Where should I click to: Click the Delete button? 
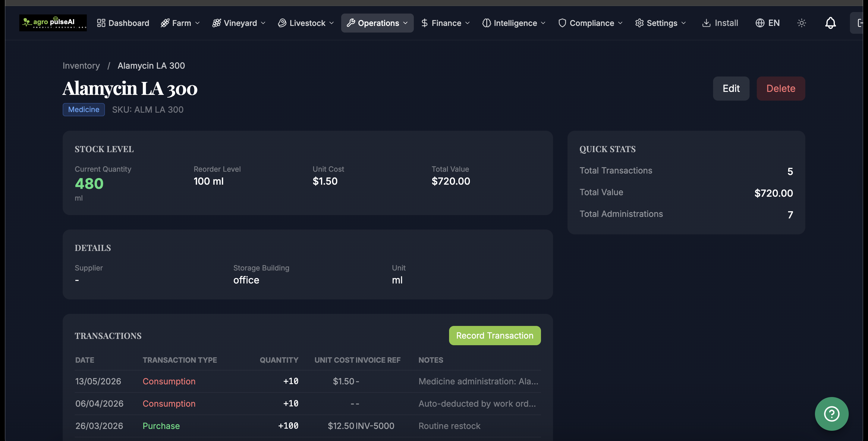tap(781, 88)
